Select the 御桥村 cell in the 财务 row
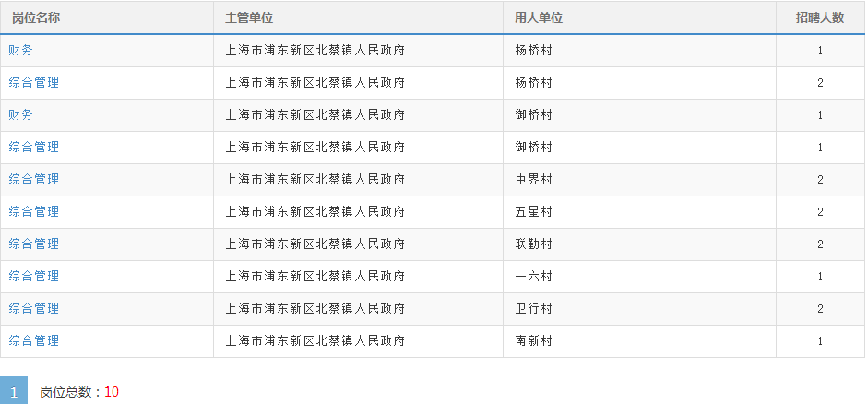868x404 pixels. coord(639,115)
